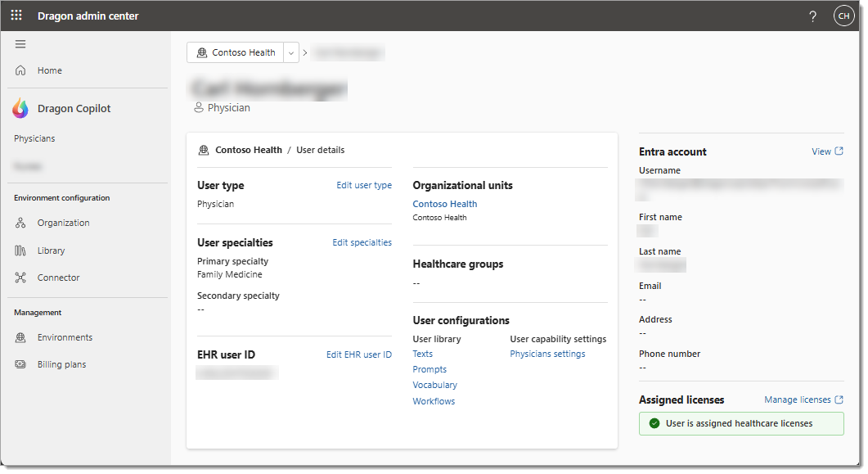Go to Home in sidebar
Image resolution: width=868 pixels, height=474 pixels.
tap(49, 70)
